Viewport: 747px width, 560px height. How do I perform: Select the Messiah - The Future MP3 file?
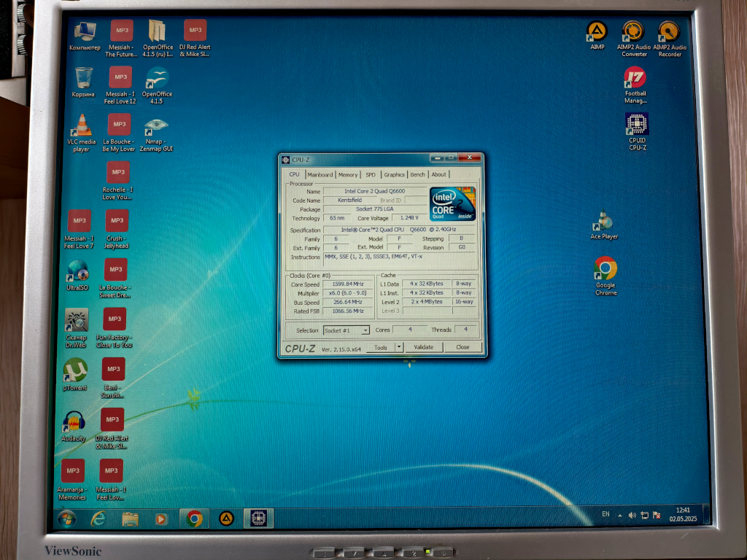pyautogui.click(x=122, y=38)
